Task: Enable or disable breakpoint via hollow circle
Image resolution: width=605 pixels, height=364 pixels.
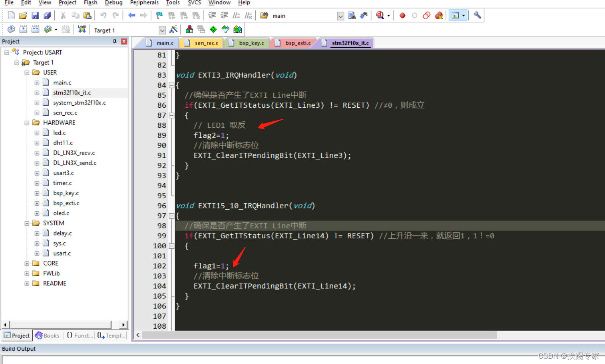Action: [414, 16]
